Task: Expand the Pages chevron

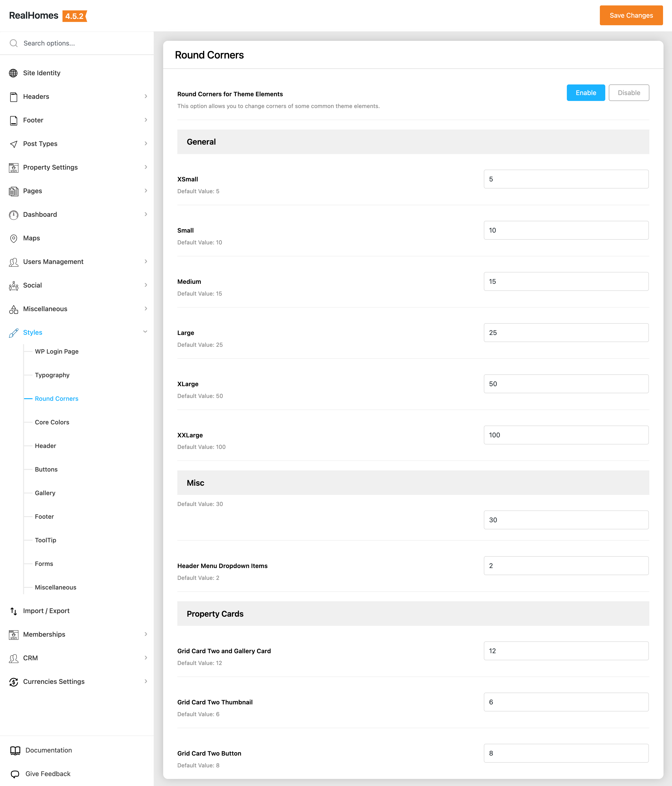Action: (146, 190)
